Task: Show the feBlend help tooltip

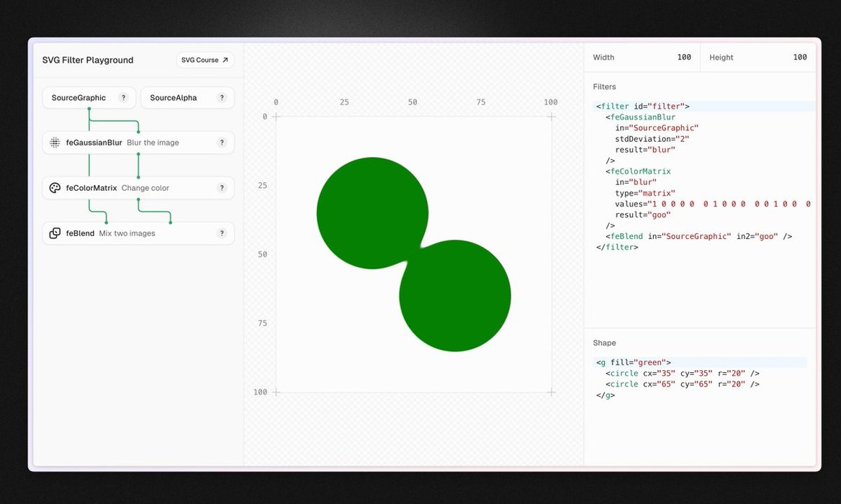Action: point(222,233)
